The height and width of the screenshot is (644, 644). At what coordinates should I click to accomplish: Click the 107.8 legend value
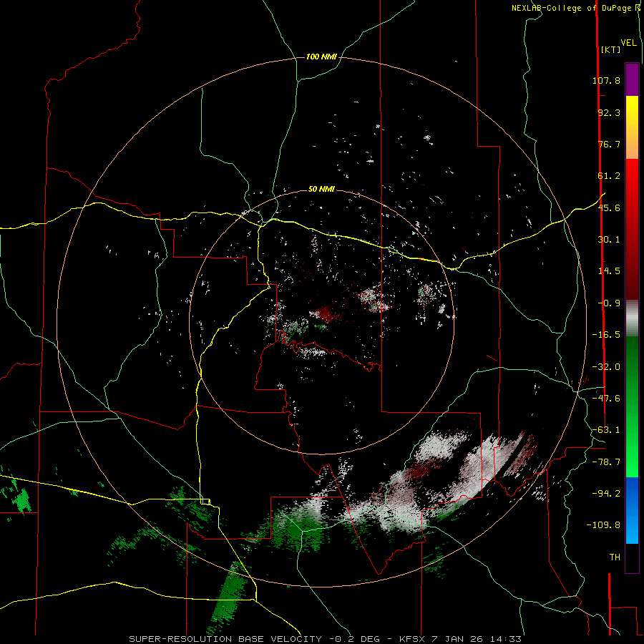[606, 80]
